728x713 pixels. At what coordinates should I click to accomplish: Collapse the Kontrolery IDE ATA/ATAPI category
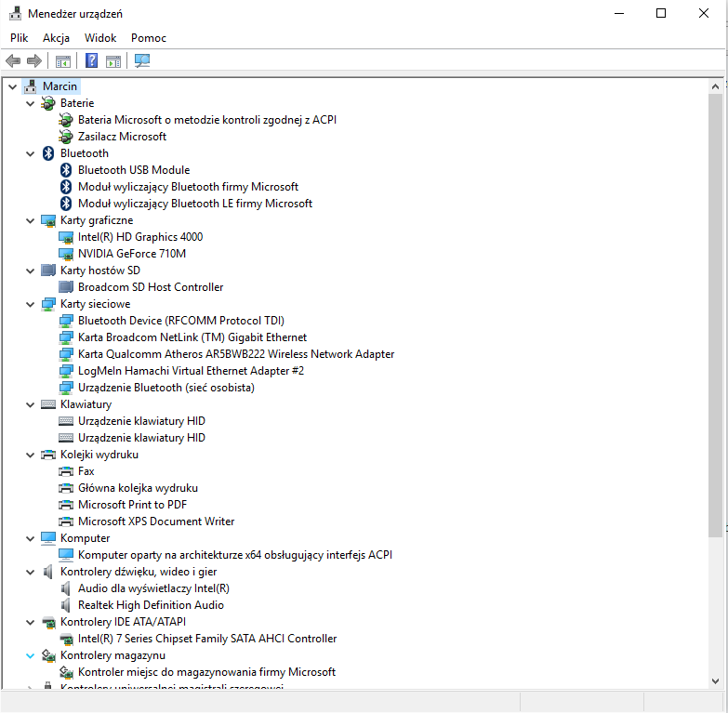pos(30,622)
